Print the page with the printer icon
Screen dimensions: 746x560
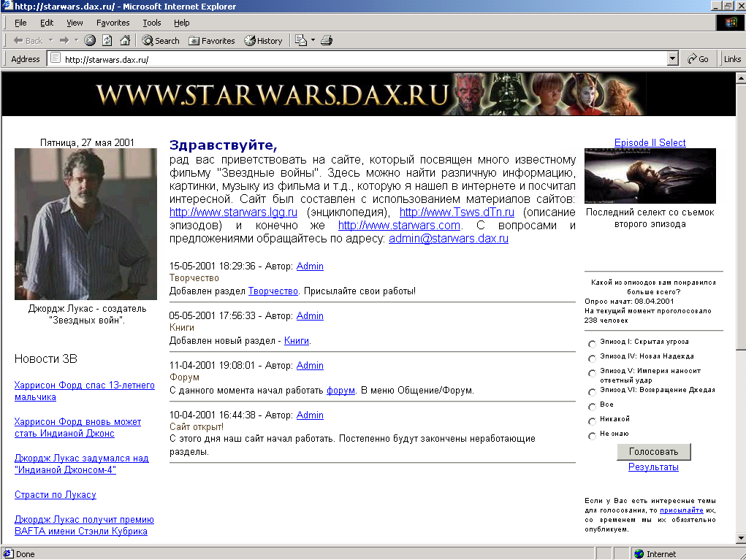click(327, 41)
